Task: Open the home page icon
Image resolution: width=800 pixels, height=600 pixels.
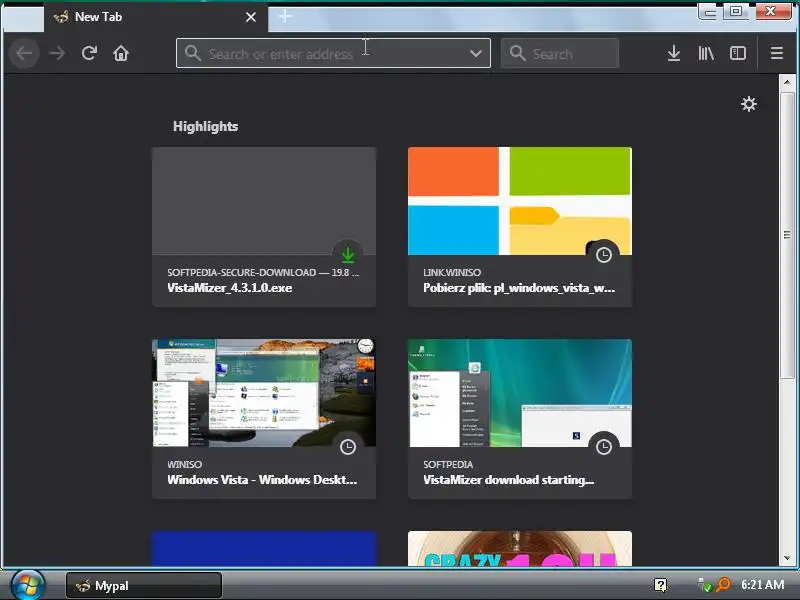Action: tap(121, 53)
